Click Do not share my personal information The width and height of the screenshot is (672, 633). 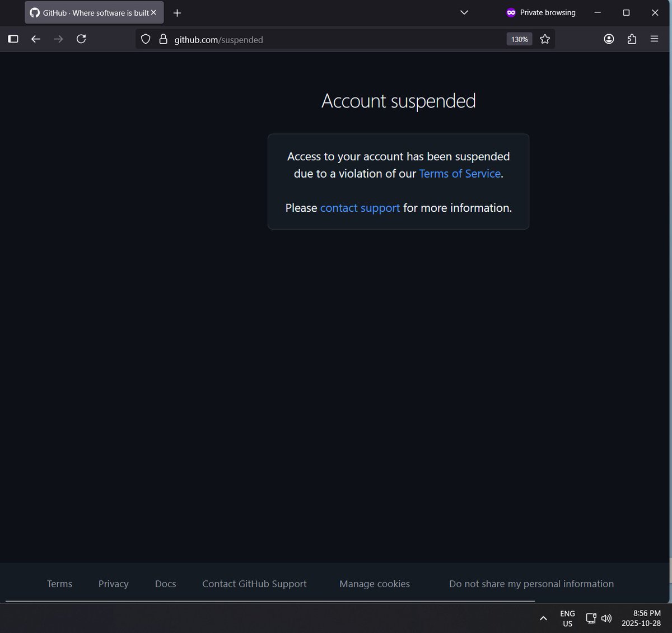click(531, 584)
